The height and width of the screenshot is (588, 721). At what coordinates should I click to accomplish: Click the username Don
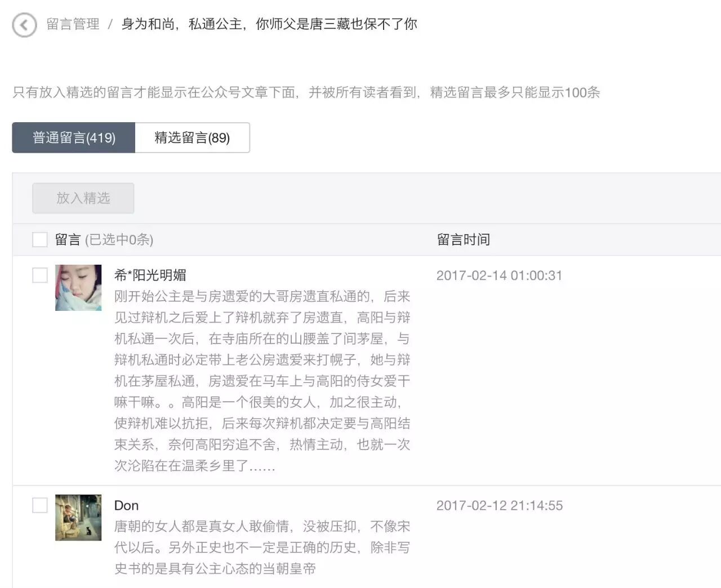(126, 505)
